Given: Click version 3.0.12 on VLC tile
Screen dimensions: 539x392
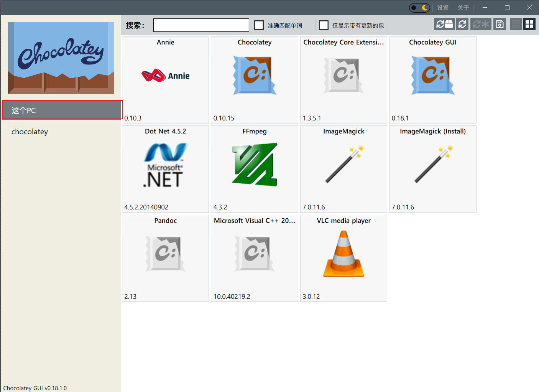Looking at the screenshot, I should [x=311, y=296].
